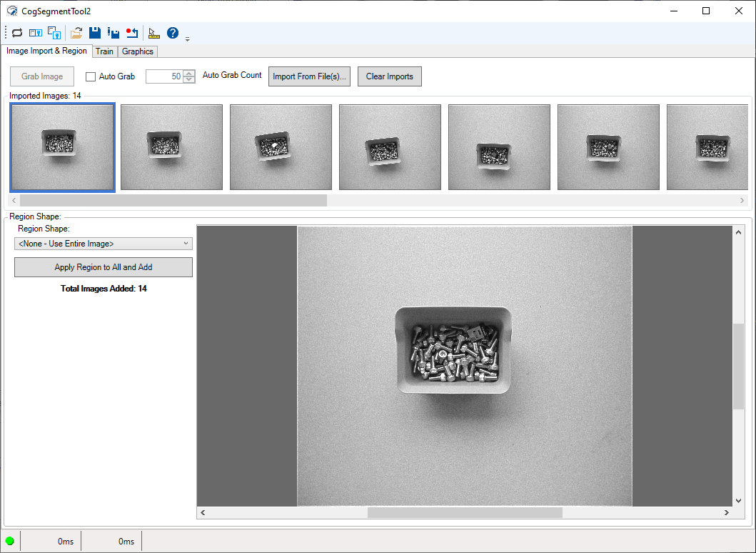Click the pointer-with-ruler tooltips icon
This screenshot has width=756, height=553.
153,33
